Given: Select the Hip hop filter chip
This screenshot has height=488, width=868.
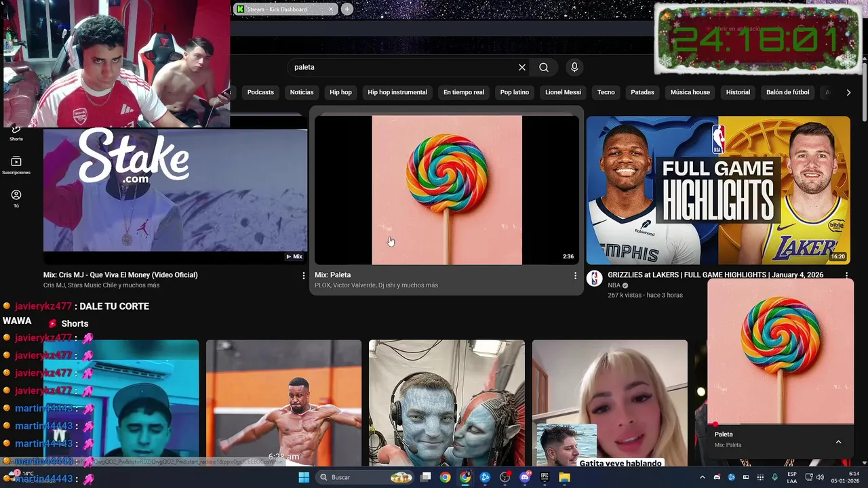Looking at the screenshot, I should tap(340, 92).
